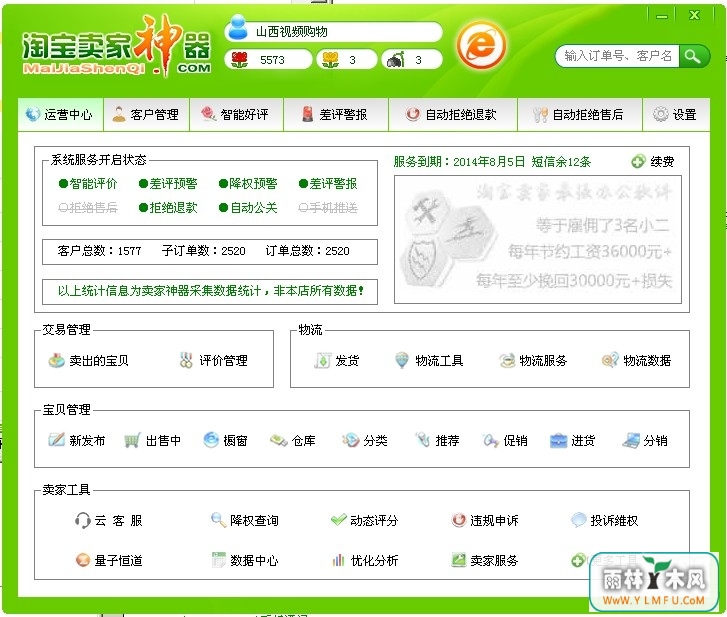Open the 自动拒绝售后 tab
This screenshot has width=727, height=617.
[580, 114]
